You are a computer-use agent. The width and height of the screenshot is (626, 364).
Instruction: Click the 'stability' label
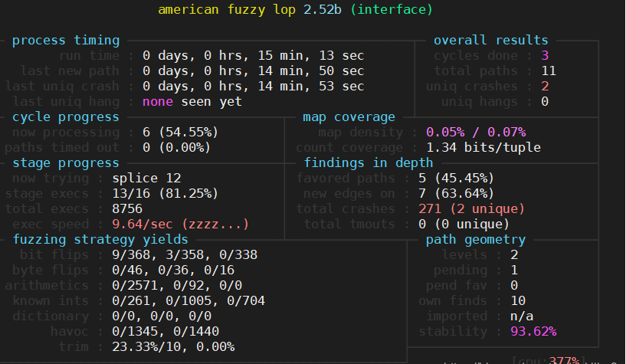[x=452, y=331]
